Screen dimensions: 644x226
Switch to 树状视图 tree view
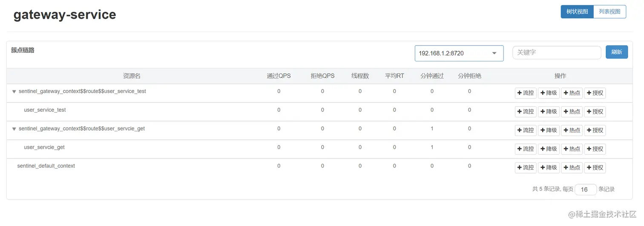click(x=577, y=12)
